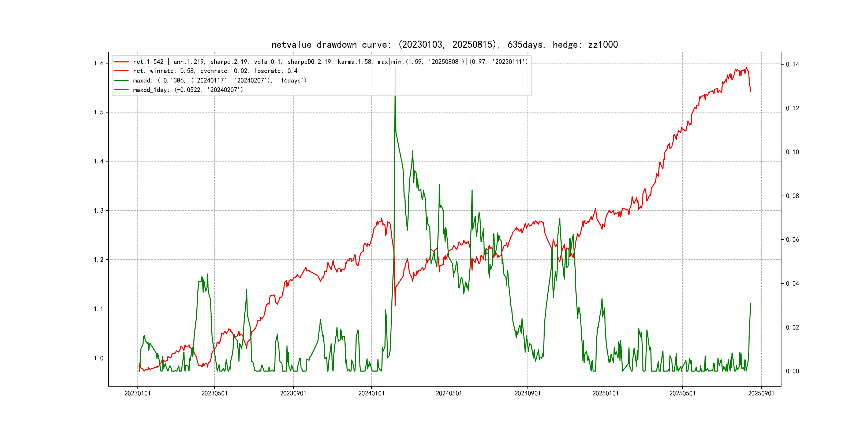Click the maxdd_1day legend label text

(188, 90)
